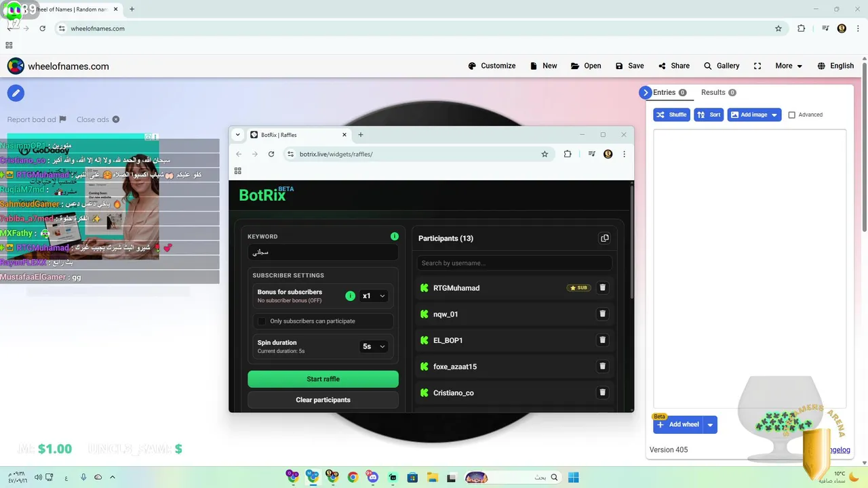Click Save in the wheel toolbar
The width and height of the screenshot is (868, 488).
[x=629, y=66]
